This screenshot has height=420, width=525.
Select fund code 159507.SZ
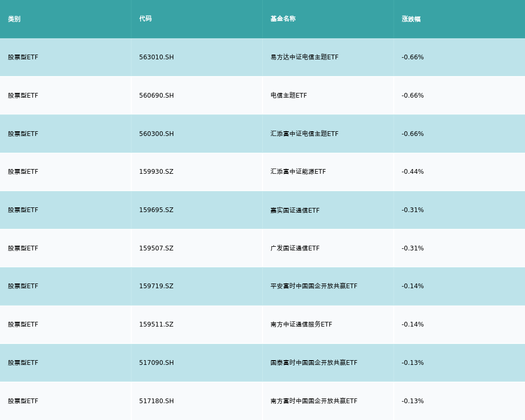156,248
